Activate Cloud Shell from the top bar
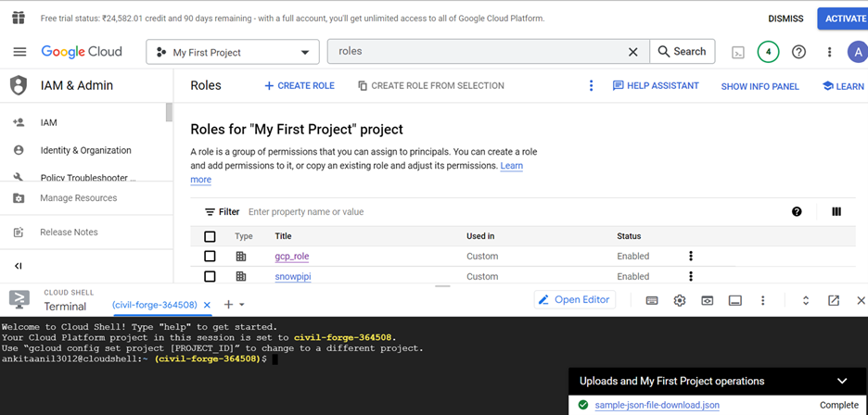This screenshot has width=868, height=415. [x=738, y=52]
